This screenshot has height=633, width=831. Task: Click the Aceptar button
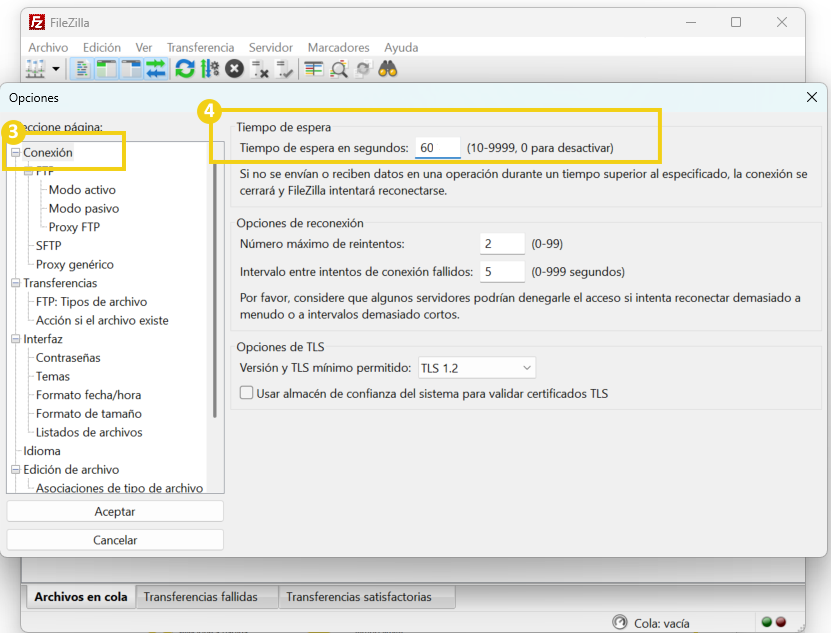[x=115, y=512]
